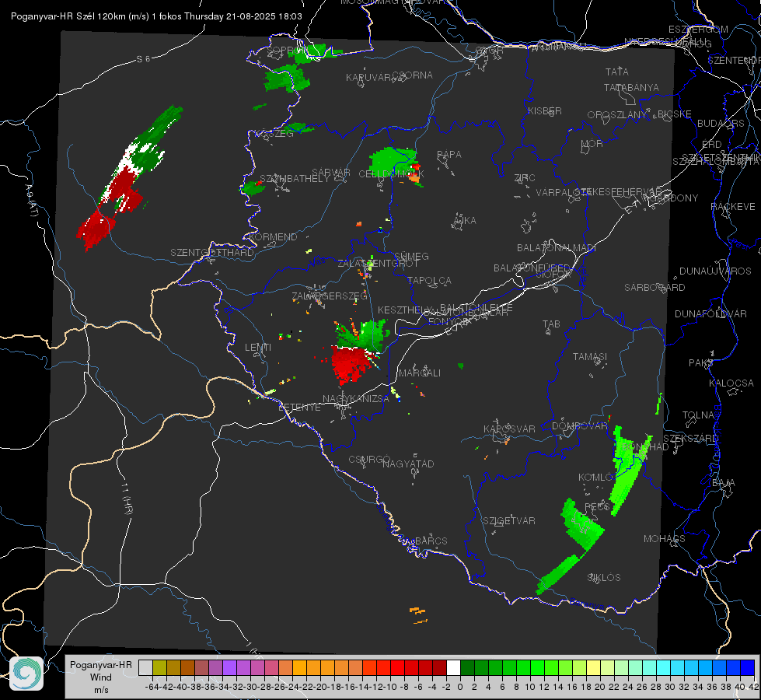
Task: Click the swirl logo icon beside the legend
Action: pos(26,674)
